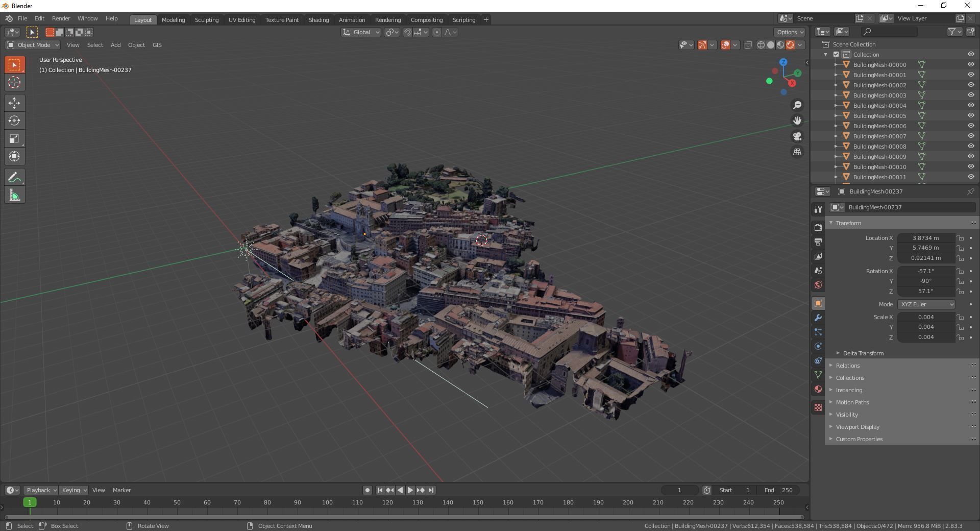Jump to the timeline start frame
This screenshot has width=980, height=531.
pyautogui.click(x=380, y=490)
